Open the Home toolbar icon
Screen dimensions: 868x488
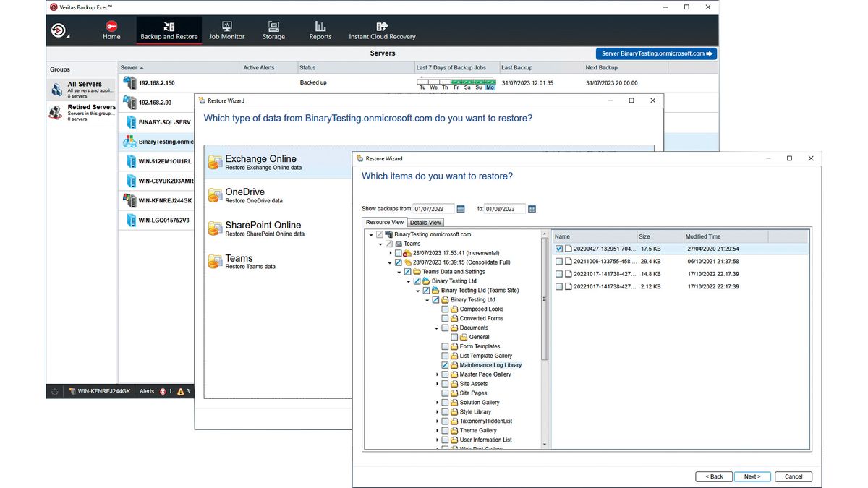point(111,30)
